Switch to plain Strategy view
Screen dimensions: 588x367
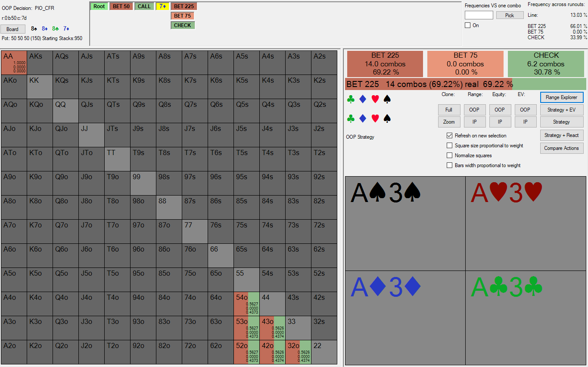point(562,122)
